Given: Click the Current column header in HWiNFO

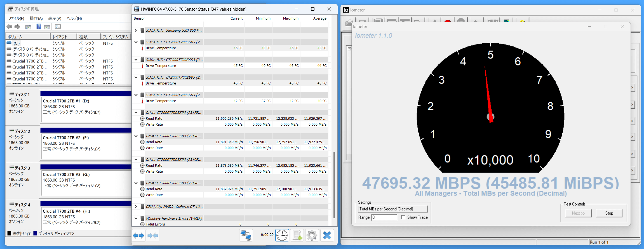Looking at the screenshot, I should point(224,18).
